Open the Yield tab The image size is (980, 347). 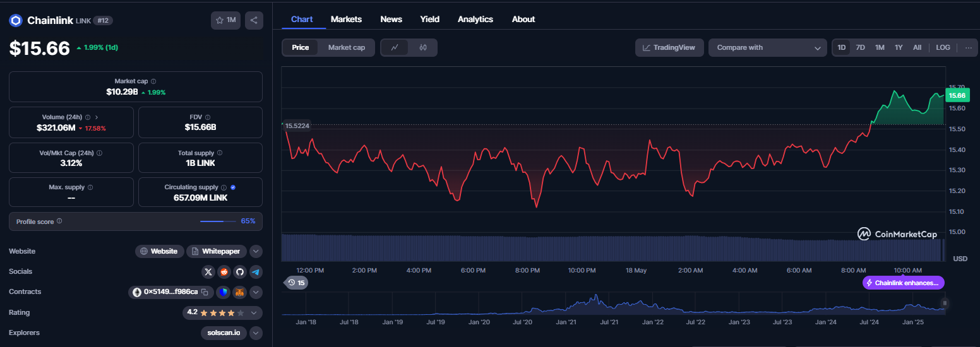430,19
